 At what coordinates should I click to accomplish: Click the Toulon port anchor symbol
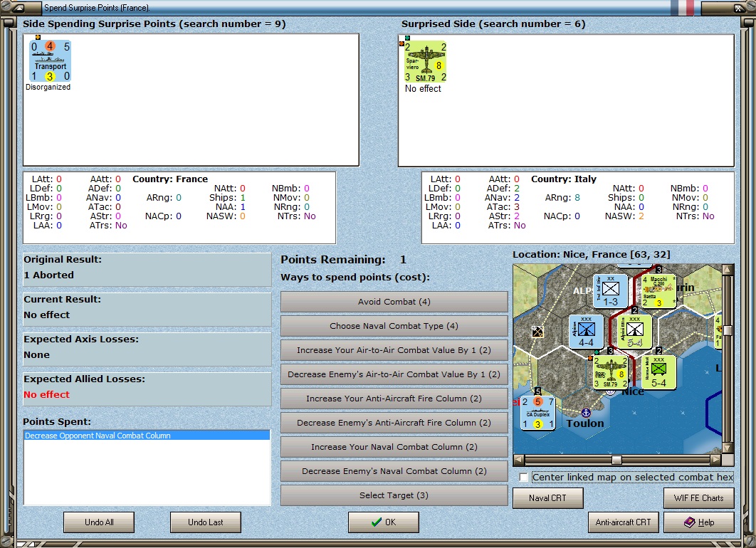(586, 413)
